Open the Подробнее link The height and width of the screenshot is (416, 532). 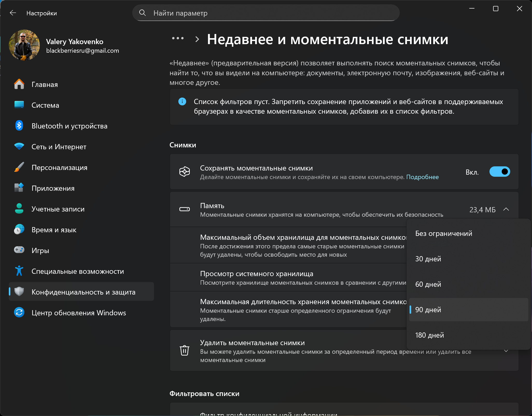(422, 177)
